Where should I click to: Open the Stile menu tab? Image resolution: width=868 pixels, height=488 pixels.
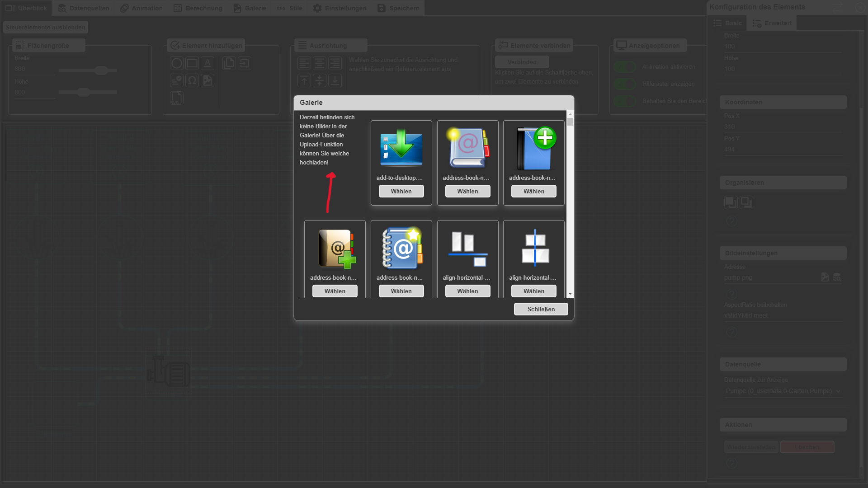point(289,8)
